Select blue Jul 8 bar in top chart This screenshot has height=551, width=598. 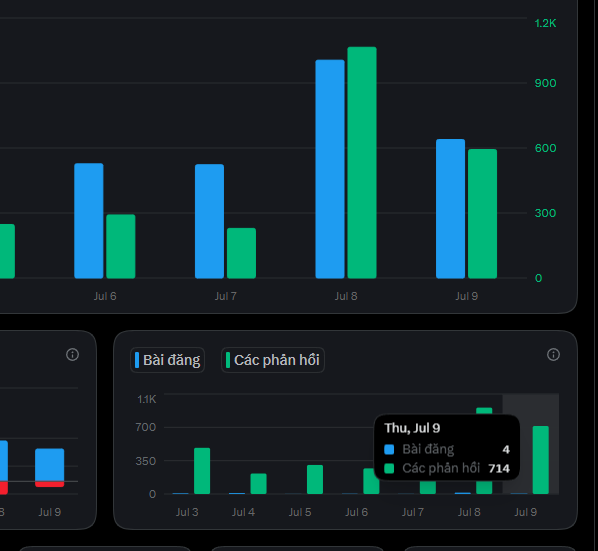[330, 169]
